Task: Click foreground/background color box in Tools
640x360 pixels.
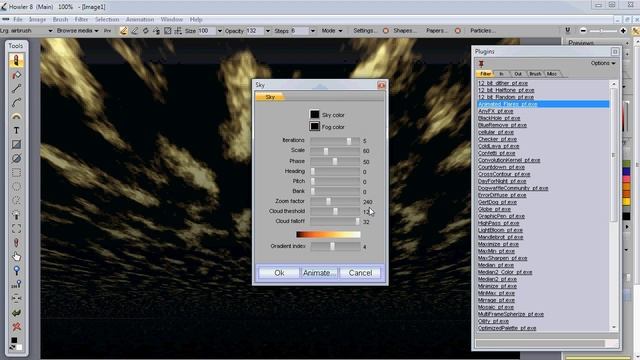Action: tap(16, 344)
